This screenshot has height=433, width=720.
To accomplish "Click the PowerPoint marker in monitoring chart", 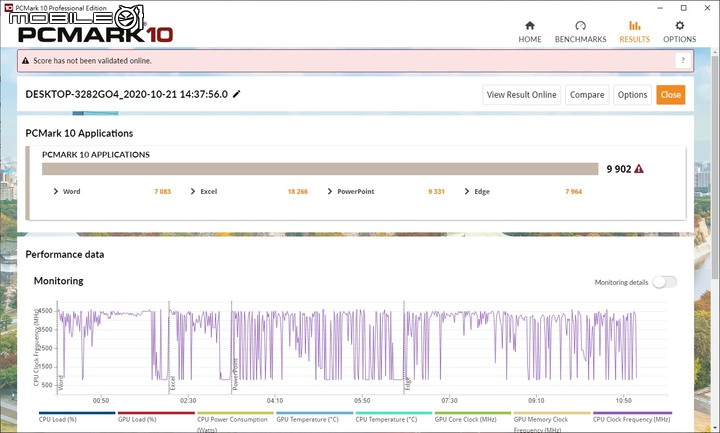I will 235,374.
